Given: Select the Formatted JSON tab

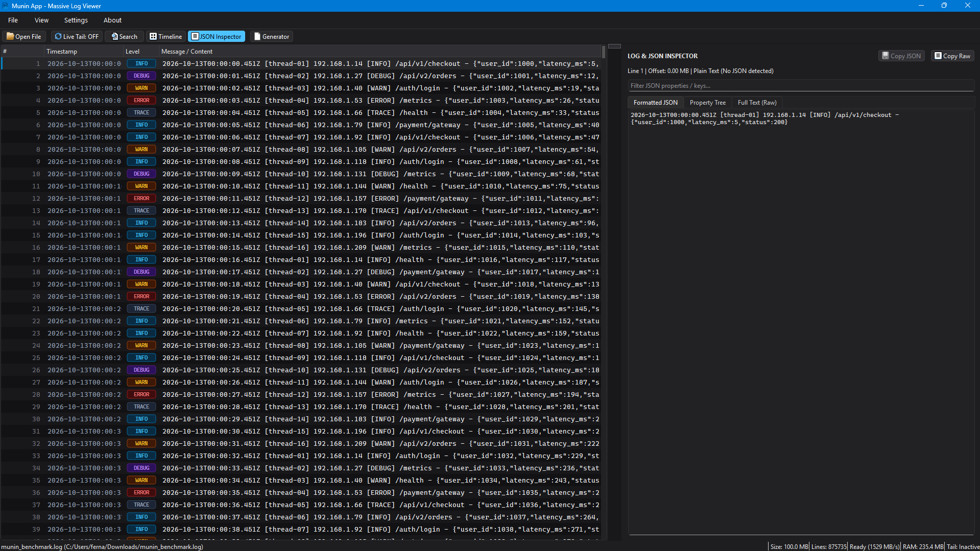Looking at the screenshot, I should click(x=655, y=102).
